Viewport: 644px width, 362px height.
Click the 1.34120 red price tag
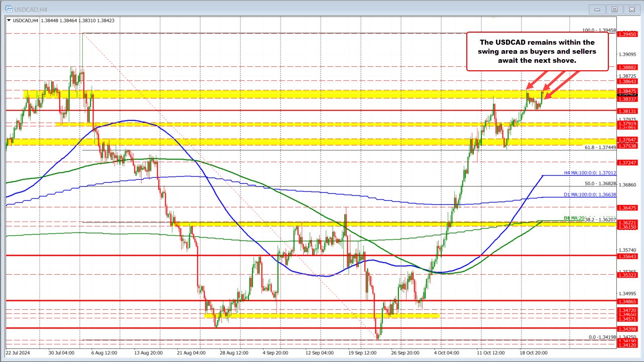coord(627,345)
